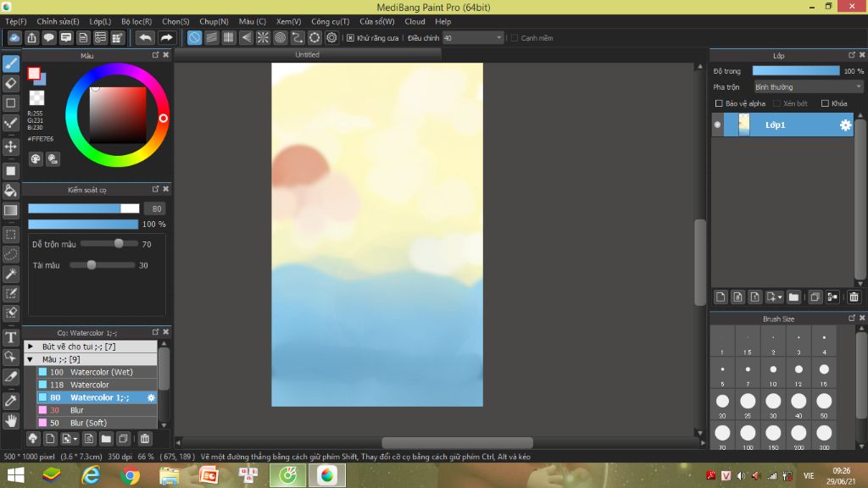Collapse the Màu ;-; [9] brush group
868x488 pixels.
(x=31, y=359)
